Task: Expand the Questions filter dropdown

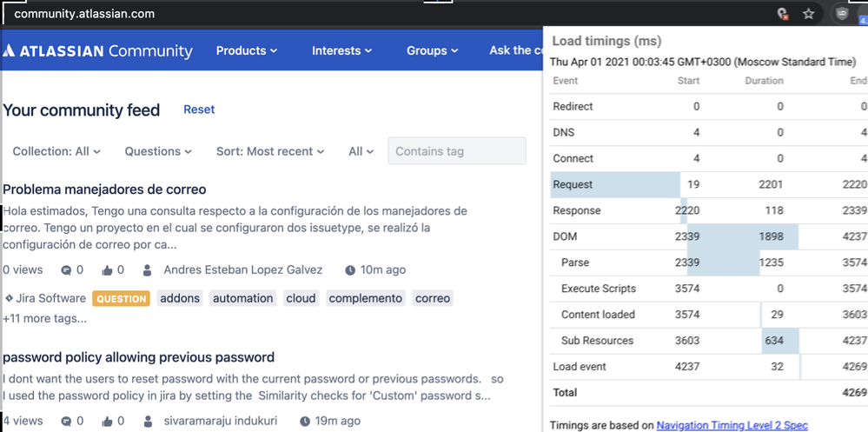Action: click(x=158, y=151)
